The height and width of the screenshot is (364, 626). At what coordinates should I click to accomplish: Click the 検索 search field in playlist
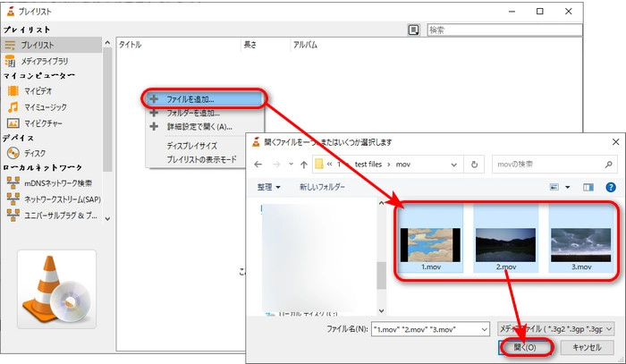504,30
